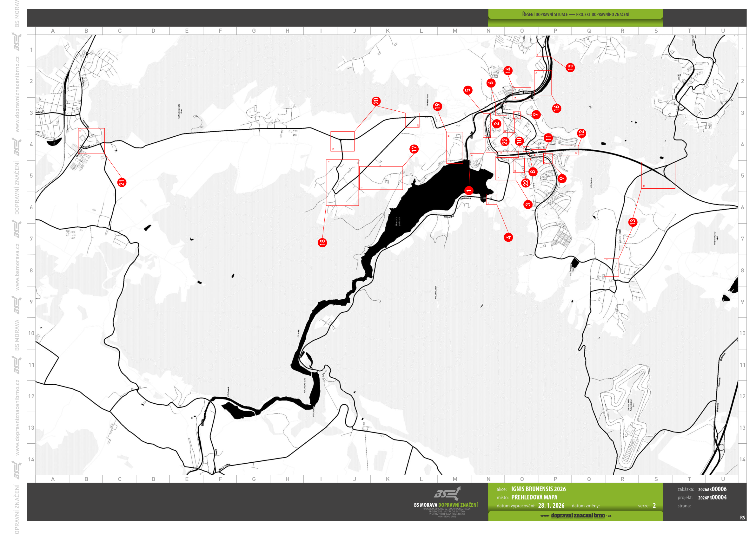
Task: Click the 'verze:' value 2
Action: pyautogui.click(x=654, y=506)
